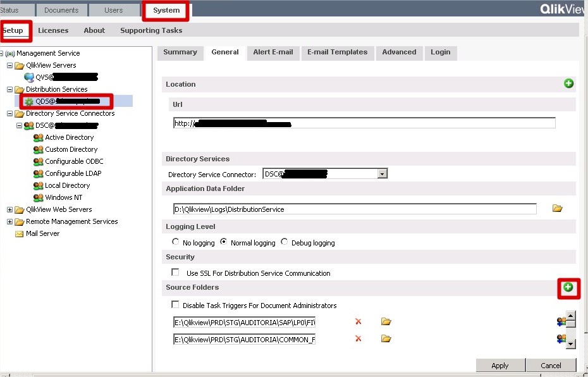The height and width of the screenshot is (377, 588).
Task: Browse for Application Data Folder
Action: click(x=557, y=208)
